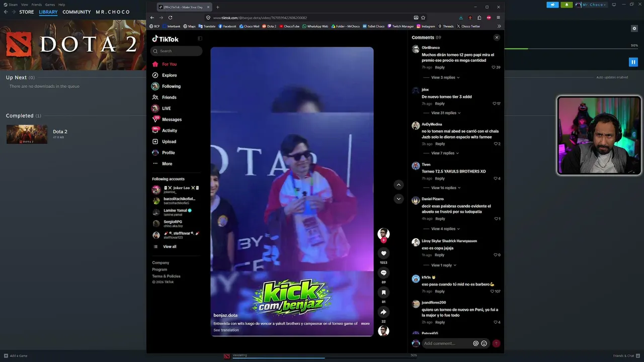Open the Dota 2 bookmark in bookmarks bar
This screenshot has height=362, width=644.
point(269,26)
